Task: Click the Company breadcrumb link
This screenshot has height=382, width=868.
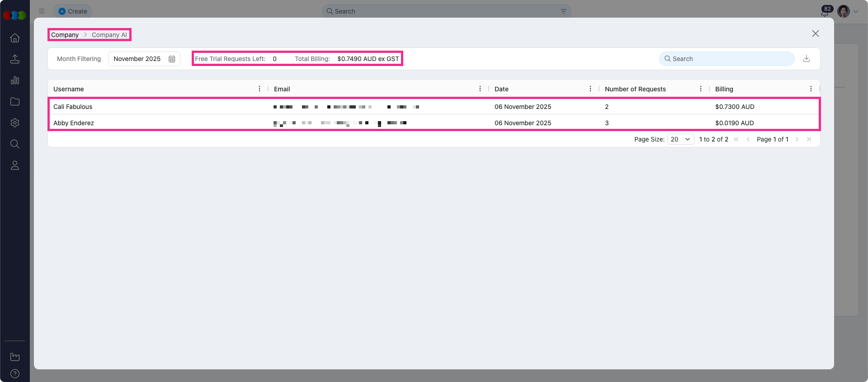Action: [x=65, y=35]
